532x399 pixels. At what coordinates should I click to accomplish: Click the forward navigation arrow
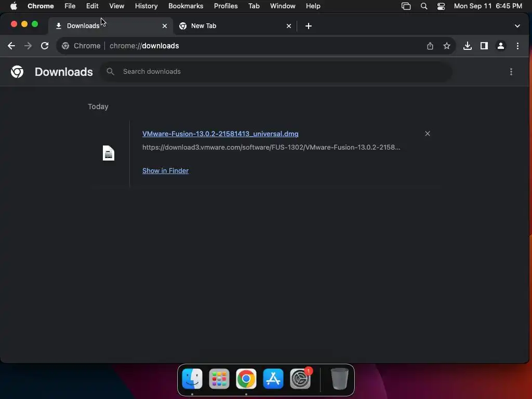(x=28, y=46)
